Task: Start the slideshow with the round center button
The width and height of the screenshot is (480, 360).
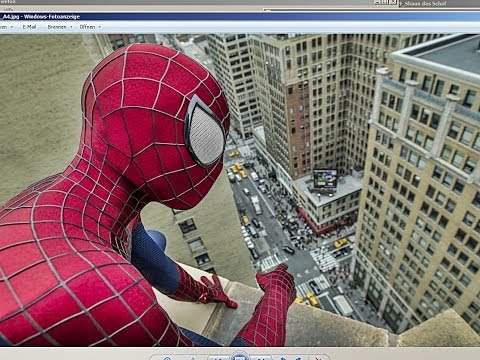Action: [239, 357]
